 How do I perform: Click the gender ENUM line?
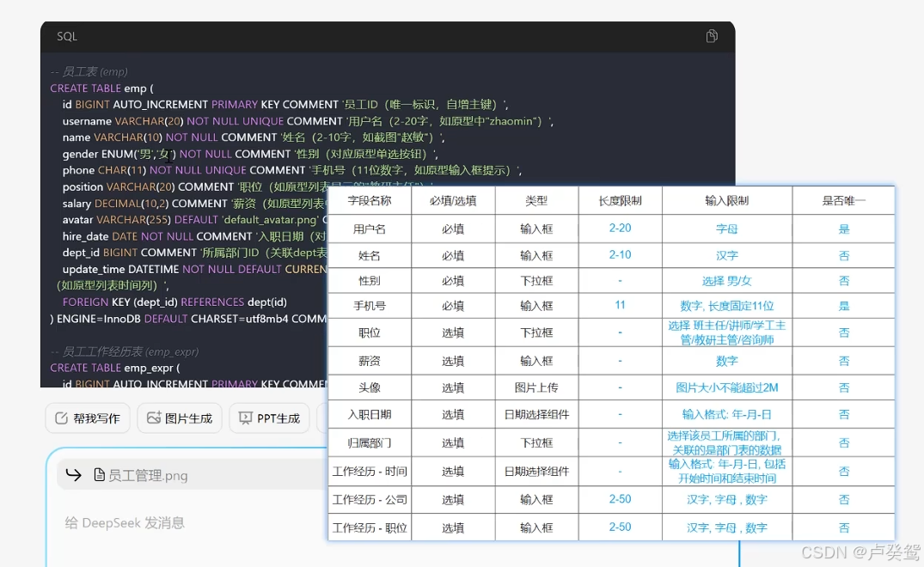(250, 154)
